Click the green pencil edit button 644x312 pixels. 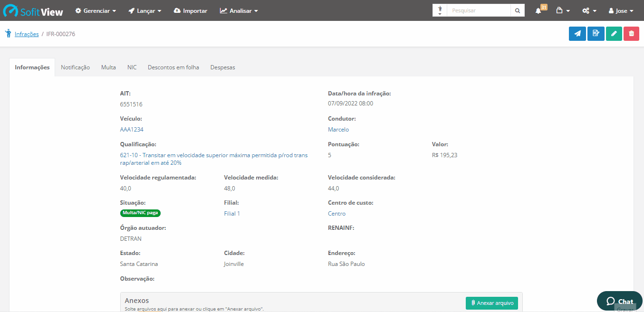614,33
